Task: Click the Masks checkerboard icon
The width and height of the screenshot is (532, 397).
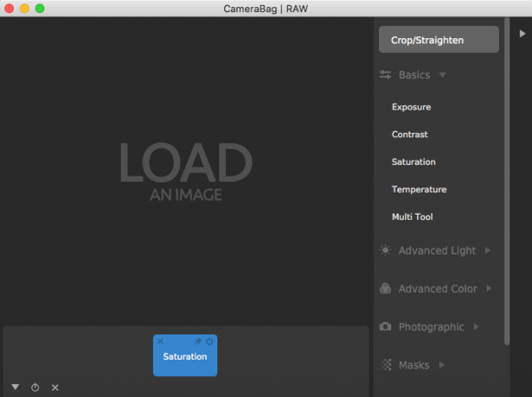Action: pos(387,365)
